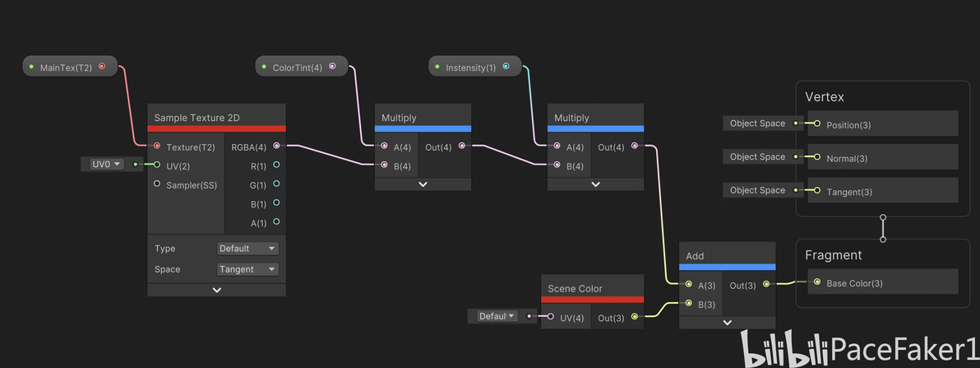Click the Scene Color Out(3) port

click(635, 317)
